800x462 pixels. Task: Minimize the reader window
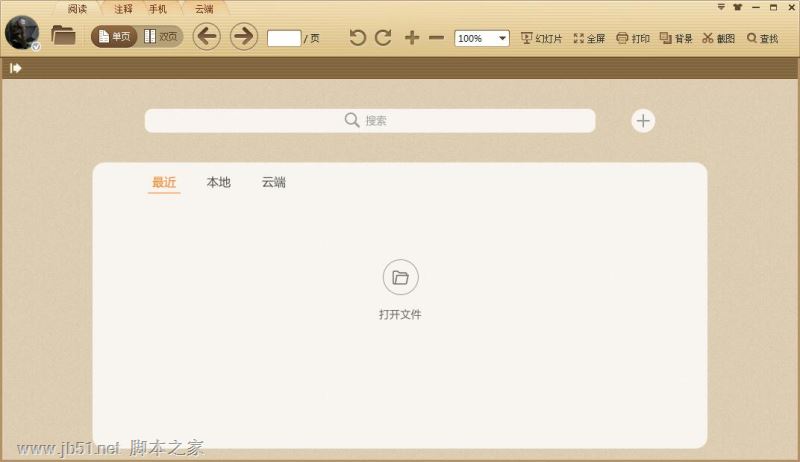[x=756, y=7]
